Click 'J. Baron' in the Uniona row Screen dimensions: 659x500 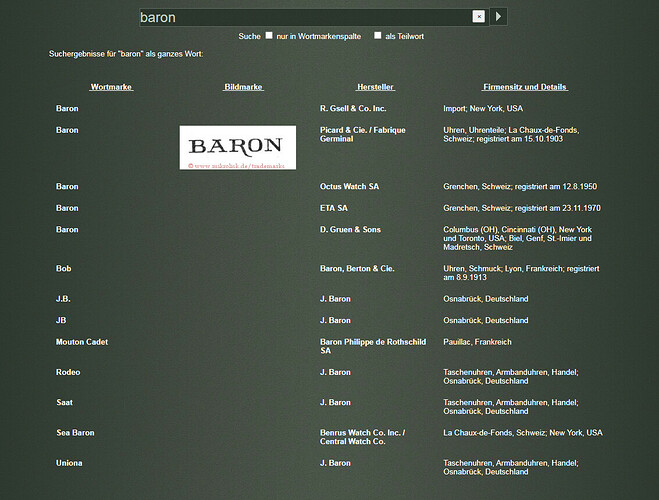(x=335, y=463)
